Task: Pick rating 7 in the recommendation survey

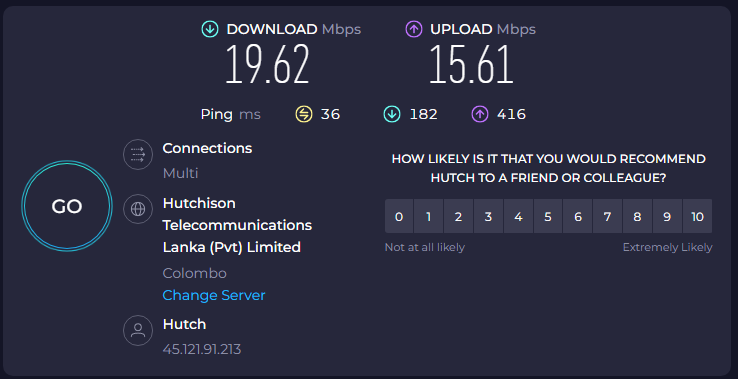Action: pos(608,216)
